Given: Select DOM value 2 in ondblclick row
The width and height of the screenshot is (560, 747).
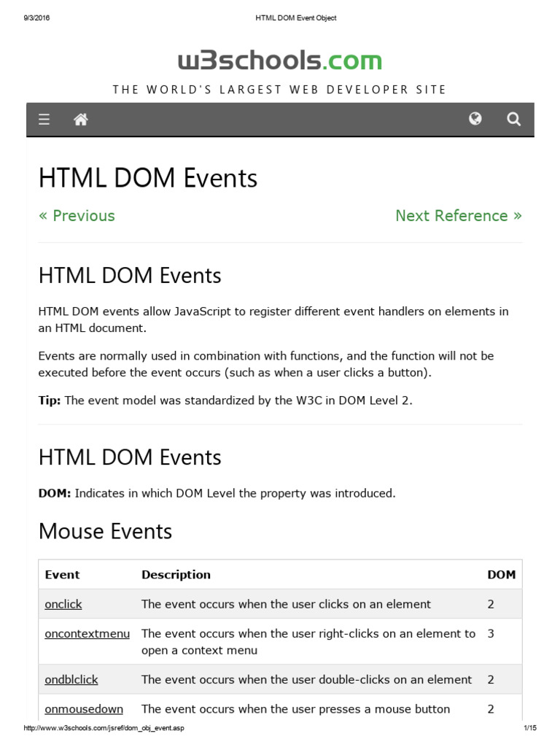Looking at the screenshot, I should click(491, 679).
